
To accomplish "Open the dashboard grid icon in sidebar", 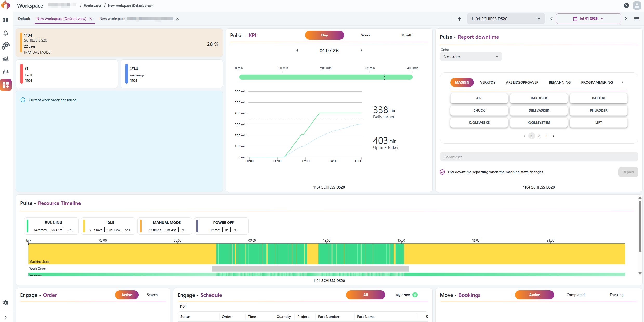I will (x=6, y=20).
